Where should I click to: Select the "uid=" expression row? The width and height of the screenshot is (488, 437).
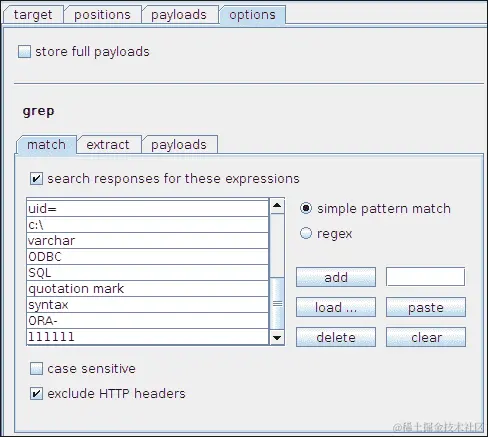[148, 209]
